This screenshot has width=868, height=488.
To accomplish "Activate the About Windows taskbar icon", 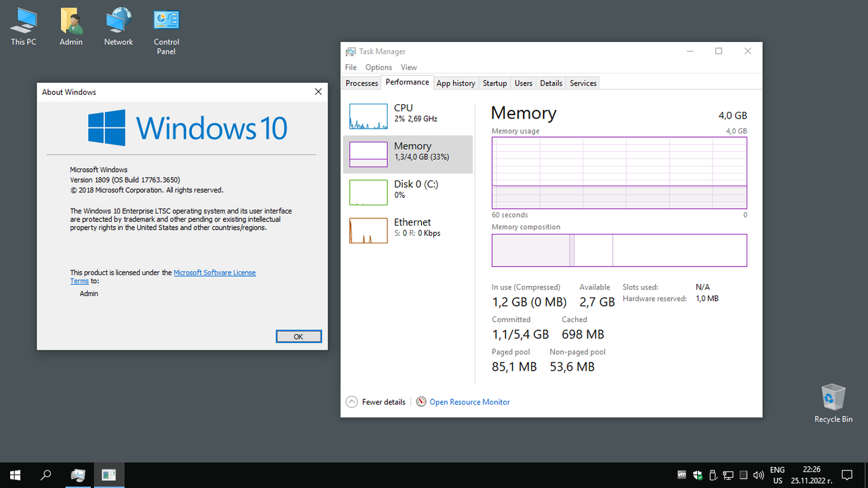I will (x=108, y=475).
